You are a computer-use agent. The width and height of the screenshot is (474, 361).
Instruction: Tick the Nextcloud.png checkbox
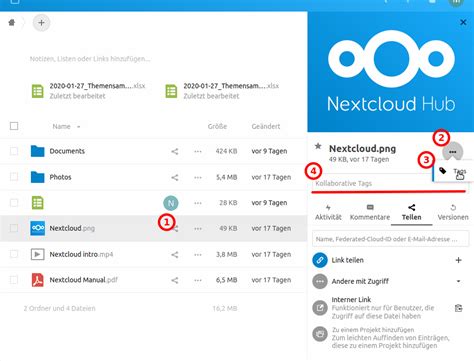click(x=14, y=228)
